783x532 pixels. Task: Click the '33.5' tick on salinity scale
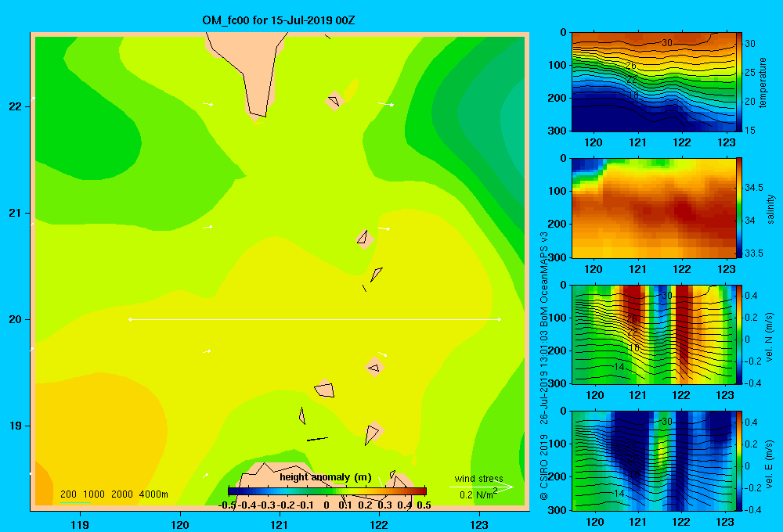coord(754,253)
